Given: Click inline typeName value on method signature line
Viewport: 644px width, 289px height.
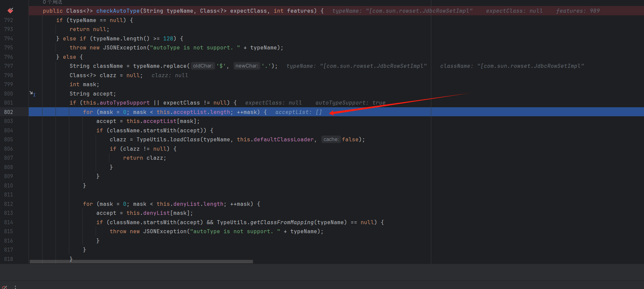Looking at the screenshot, I should pyautogui.click(x=402, y=11).
